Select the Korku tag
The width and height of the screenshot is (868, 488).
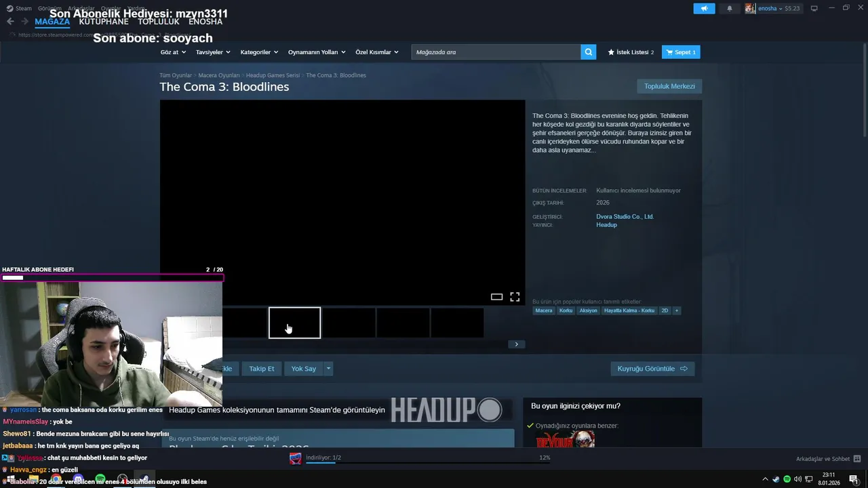[x=566, y=310]
